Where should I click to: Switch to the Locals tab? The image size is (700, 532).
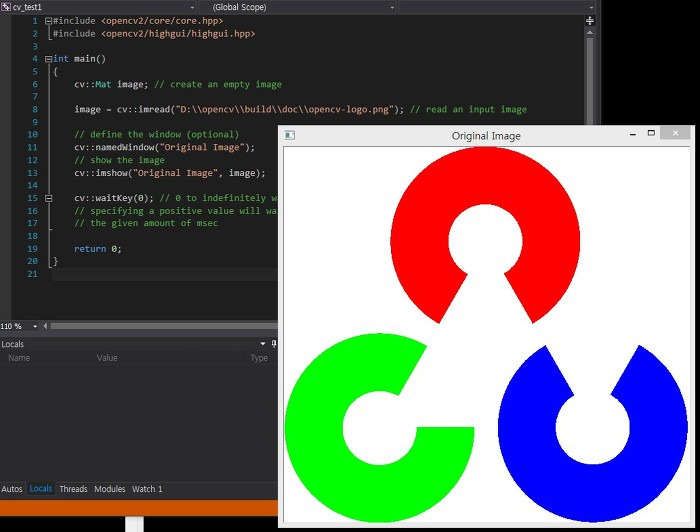[x=41, y=489]
